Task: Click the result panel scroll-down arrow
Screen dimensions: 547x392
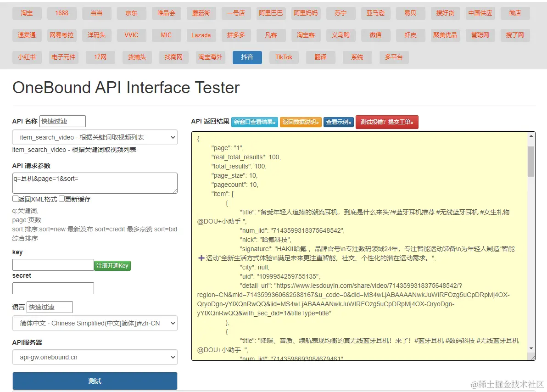Action: (x=531, y=348)
